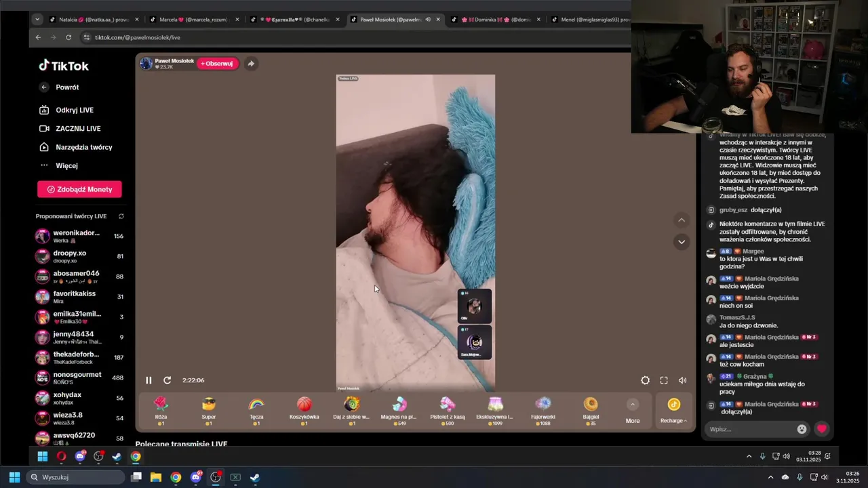Go back using the Powrót button
This screenshot has height=488, width=868.
[59, 87]
